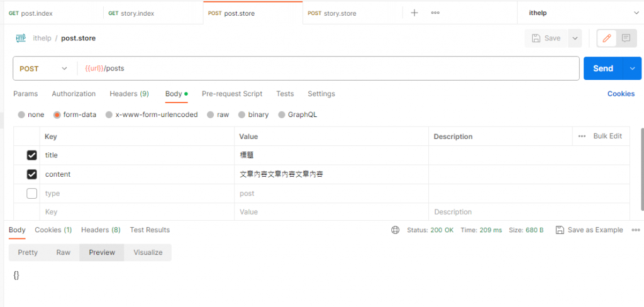Click the Save as Example icon
Screen dimensions: 644x307
tap(559, 230)
